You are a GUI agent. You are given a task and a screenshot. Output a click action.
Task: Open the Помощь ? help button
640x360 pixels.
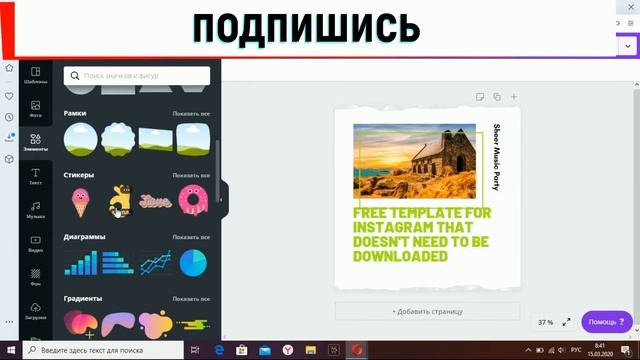pos(607,322)
